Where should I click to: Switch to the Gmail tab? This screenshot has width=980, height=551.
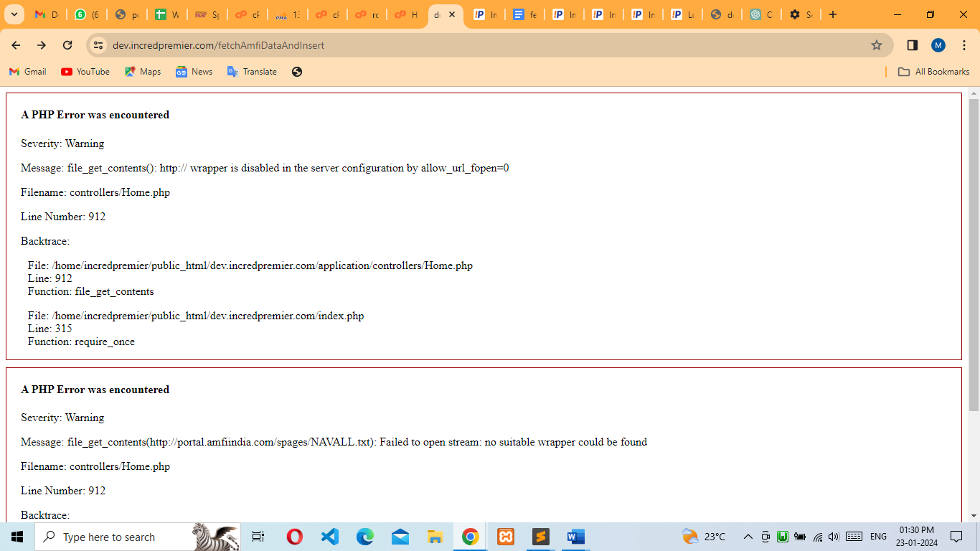(x=45, y=14)
